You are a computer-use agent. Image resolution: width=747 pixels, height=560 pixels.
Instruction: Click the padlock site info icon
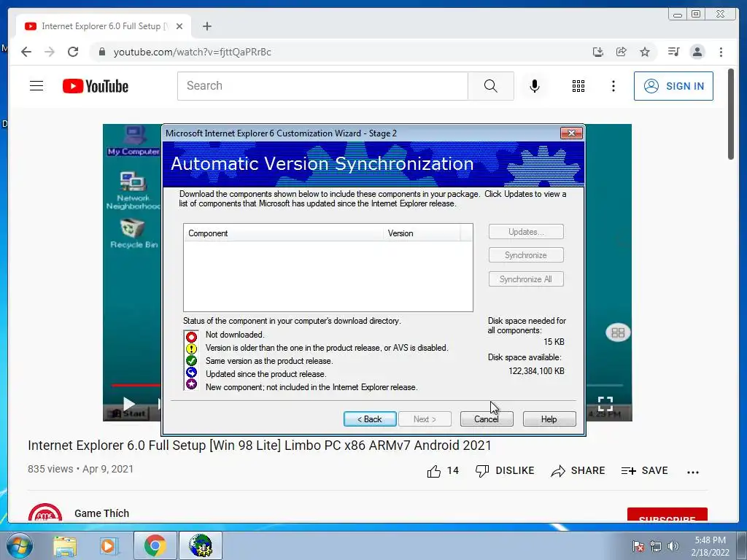point(101,52)
